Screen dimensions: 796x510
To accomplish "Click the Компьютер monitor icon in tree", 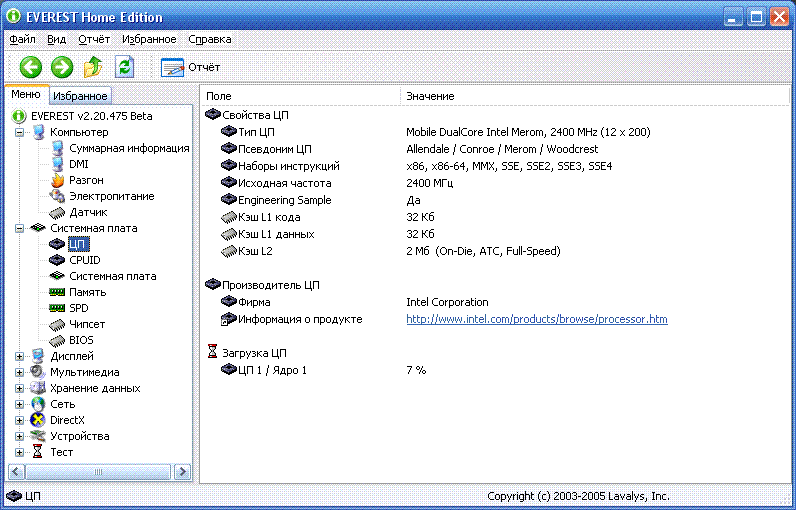I will [38, 132].
